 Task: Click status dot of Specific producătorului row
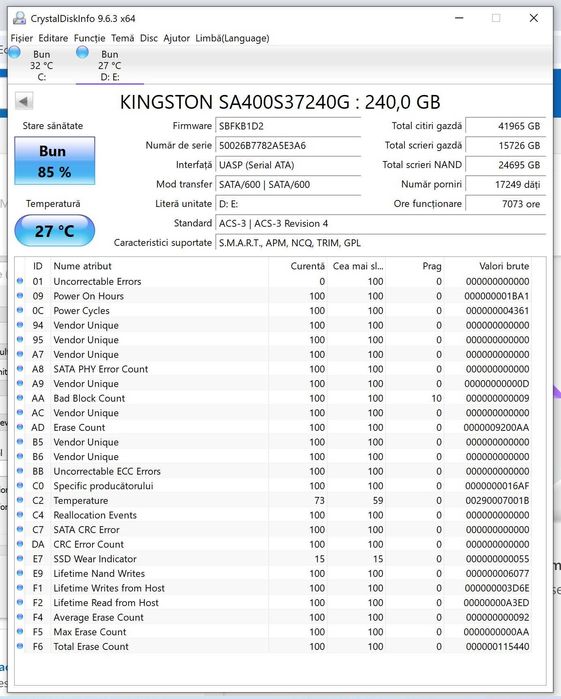tap(20, 485)
